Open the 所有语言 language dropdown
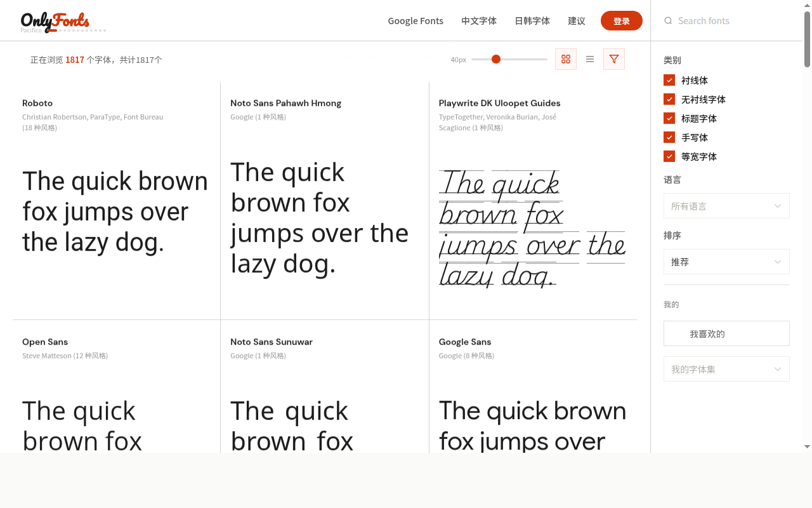 click(x=726, y=206)
